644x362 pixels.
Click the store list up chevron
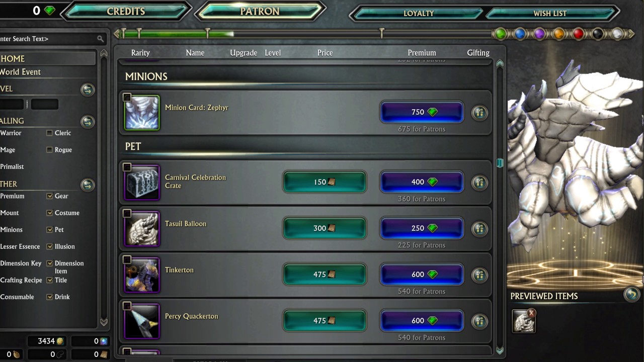click(x=500, y=64)
